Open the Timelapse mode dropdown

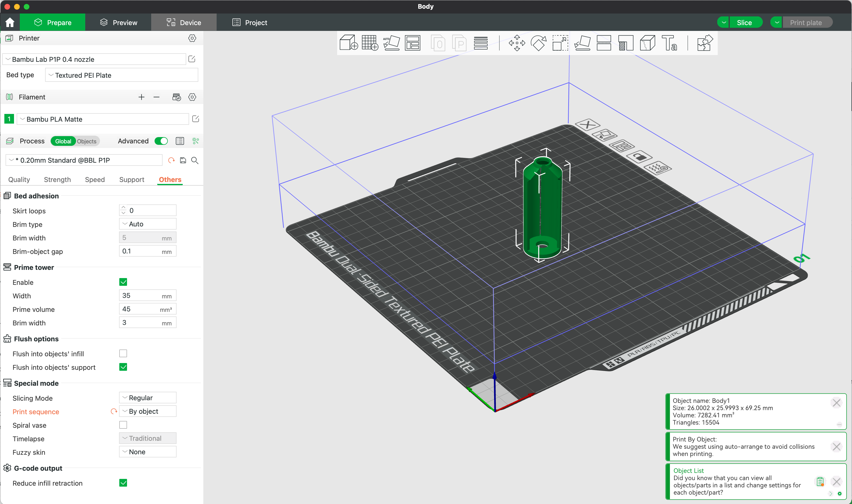click(x=148, y=438)
